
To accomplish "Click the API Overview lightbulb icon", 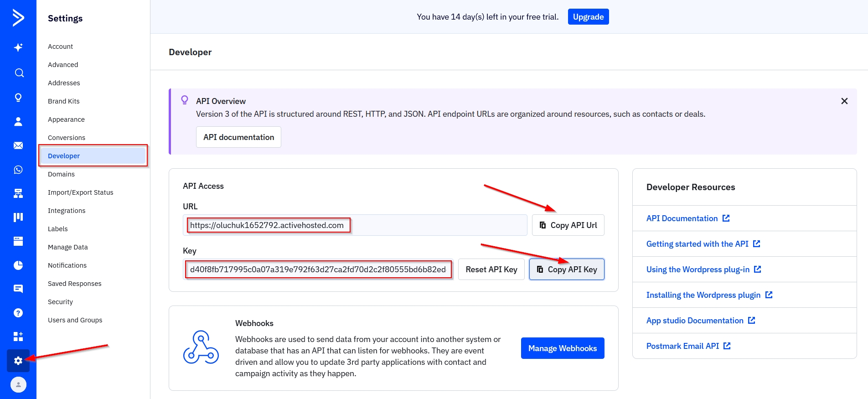I will click(x=185, y=100).
